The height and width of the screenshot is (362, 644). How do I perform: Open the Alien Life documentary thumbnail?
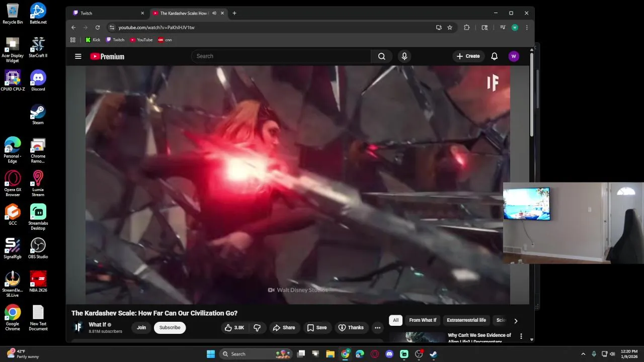click(417, 337)
